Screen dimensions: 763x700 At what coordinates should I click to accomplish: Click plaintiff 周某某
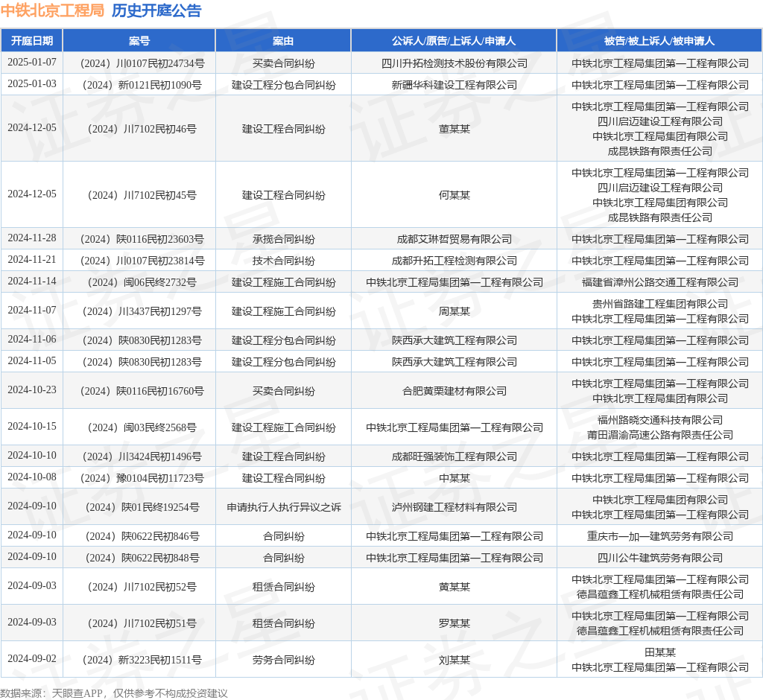point(454,311)
